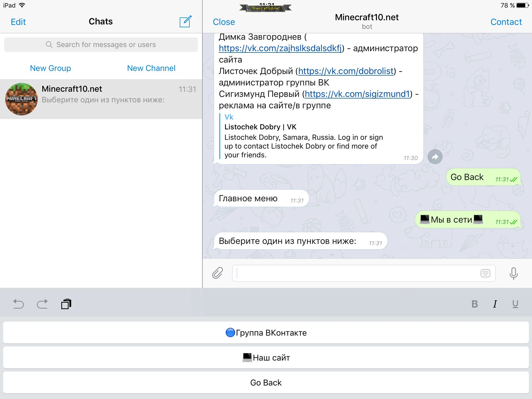Tap the battery indicator in status bar
This screenshot has height=399, width=532.
[x=523, y=5]
